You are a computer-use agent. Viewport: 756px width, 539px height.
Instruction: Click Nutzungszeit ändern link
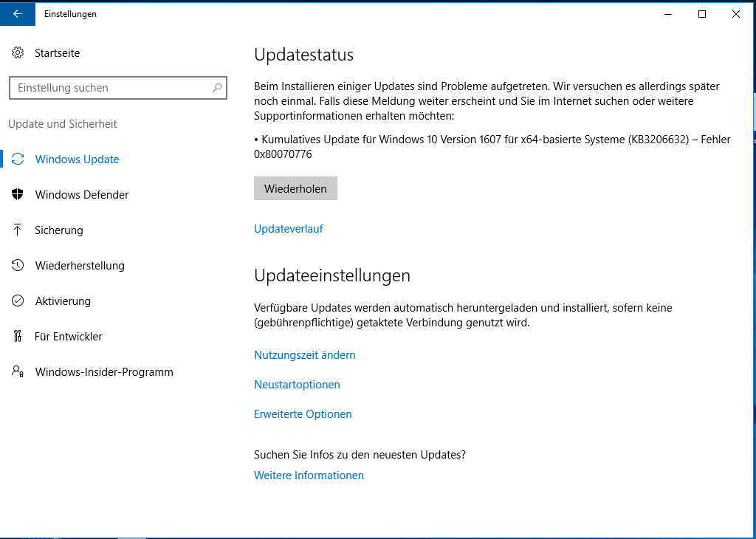(x=305, y=355)
